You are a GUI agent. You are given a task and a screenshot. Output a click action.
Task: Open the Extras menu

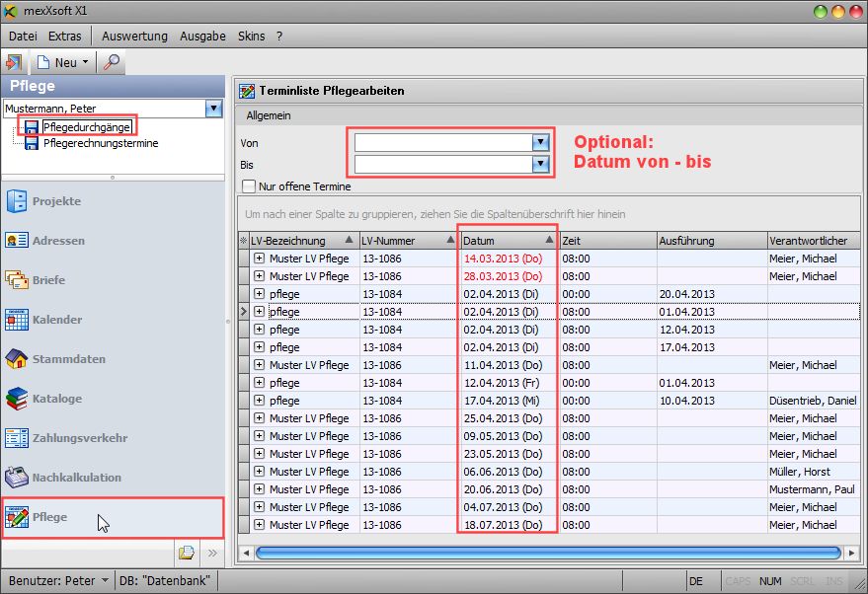pos(65,36)
